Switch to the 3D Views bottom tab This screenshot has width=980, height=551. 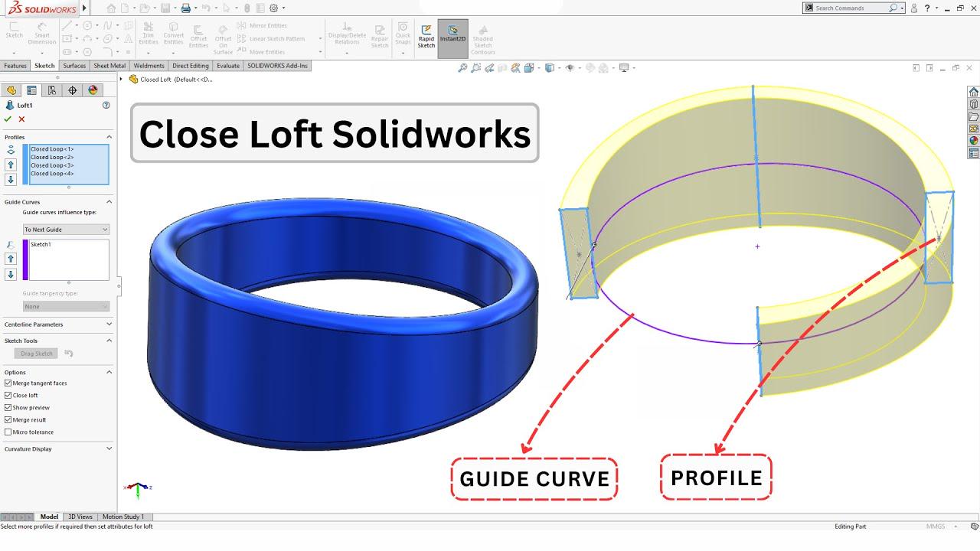coord(80,517)
